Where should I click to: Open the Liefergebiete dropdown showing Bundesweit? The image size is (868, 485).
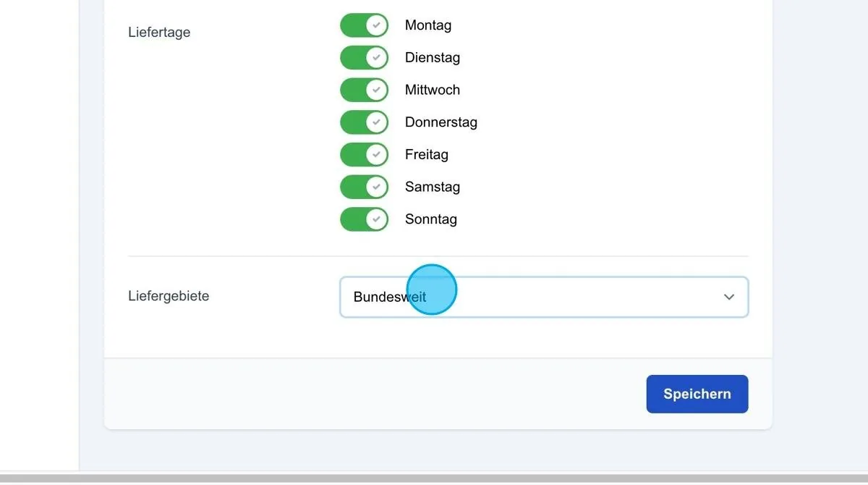[x=544, y=297]
